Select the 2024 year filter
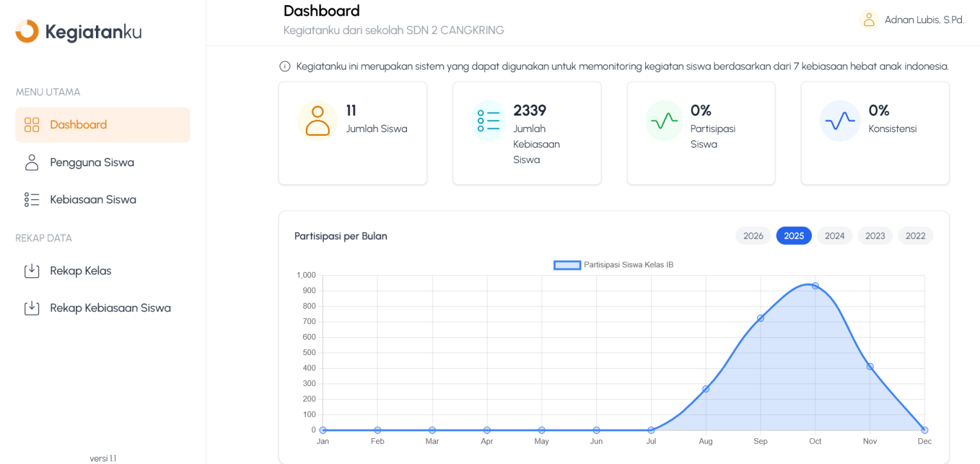980x464 pixels. (x=834, y=236)
